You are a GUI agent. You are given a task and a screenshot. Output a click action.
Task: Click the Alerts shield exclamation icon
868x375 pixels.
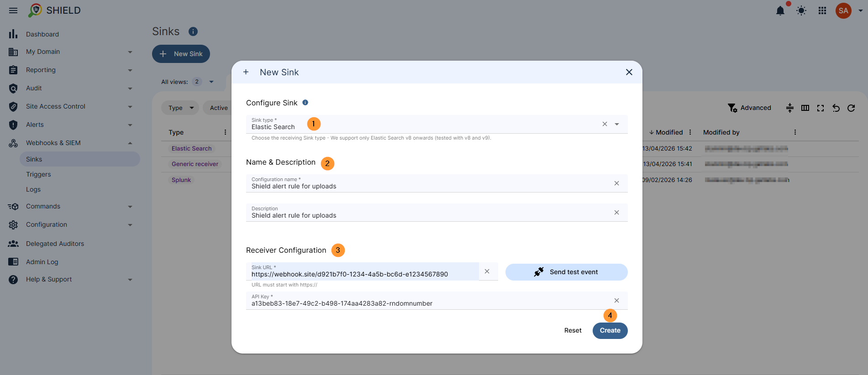click(x=13, y=125)
